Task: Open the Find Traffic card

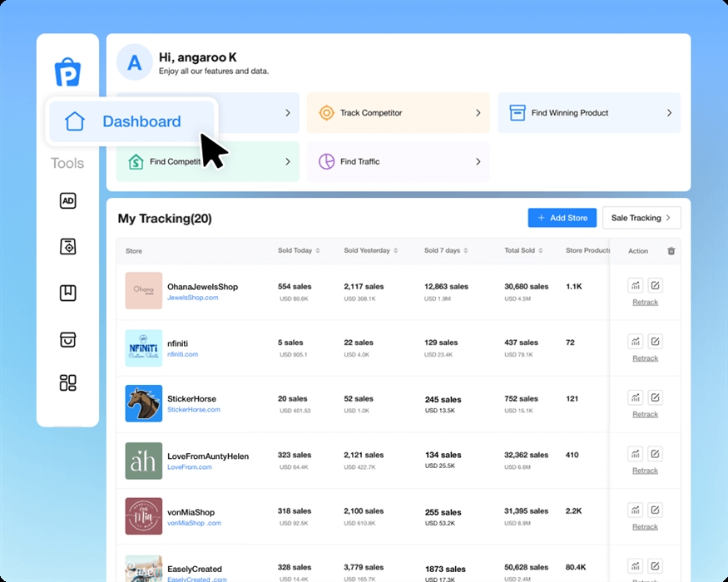Action: pos(396,161)
